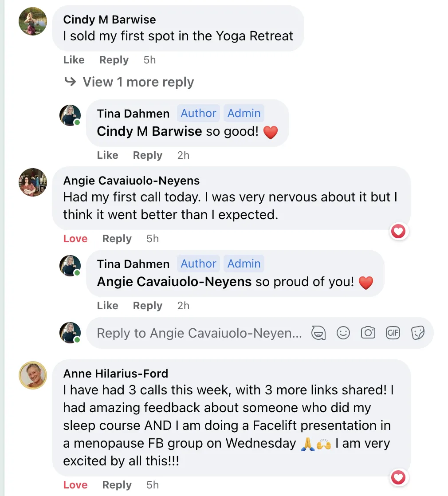The image size is (448, 496).
Task: Attach a photo using the camera icon
Action: click(x=368, y=333)
